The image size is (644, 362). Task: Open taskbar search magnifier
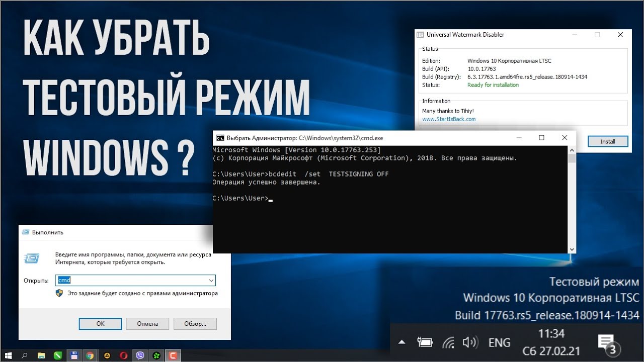tap(25, 355)
